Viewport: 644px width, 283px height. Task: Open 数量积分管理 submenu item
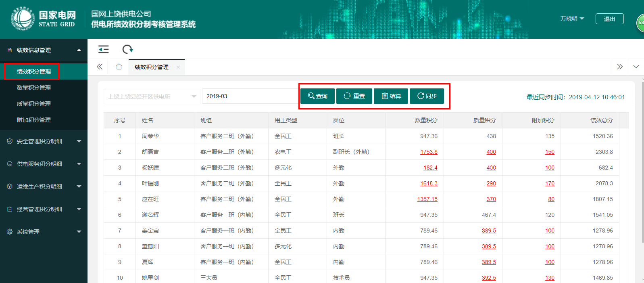click(34, 88)
